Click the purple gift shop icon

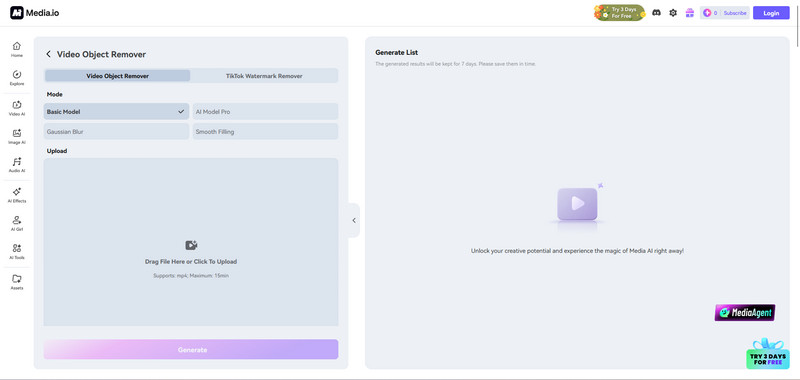(690, 13)
